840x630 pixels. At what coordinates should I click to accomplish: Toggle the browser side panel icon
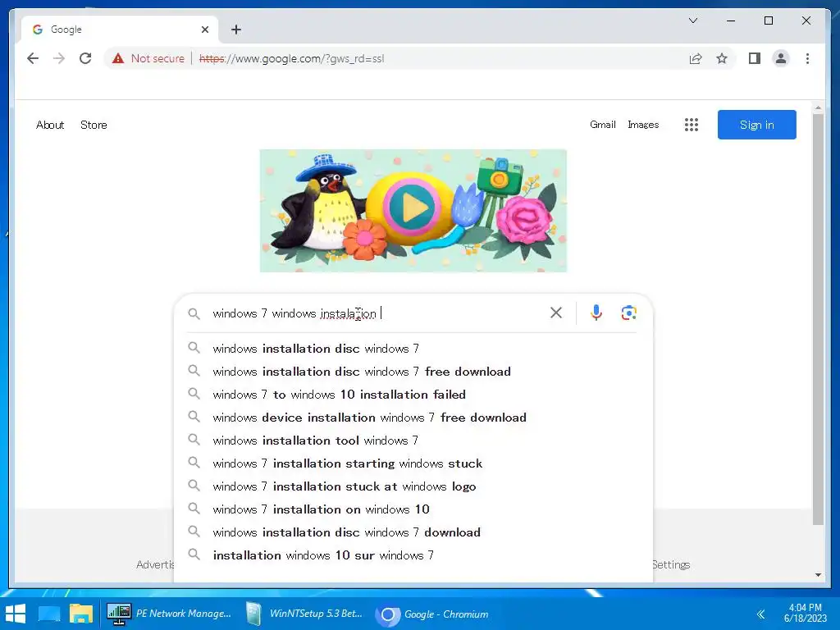coord(755,58)
